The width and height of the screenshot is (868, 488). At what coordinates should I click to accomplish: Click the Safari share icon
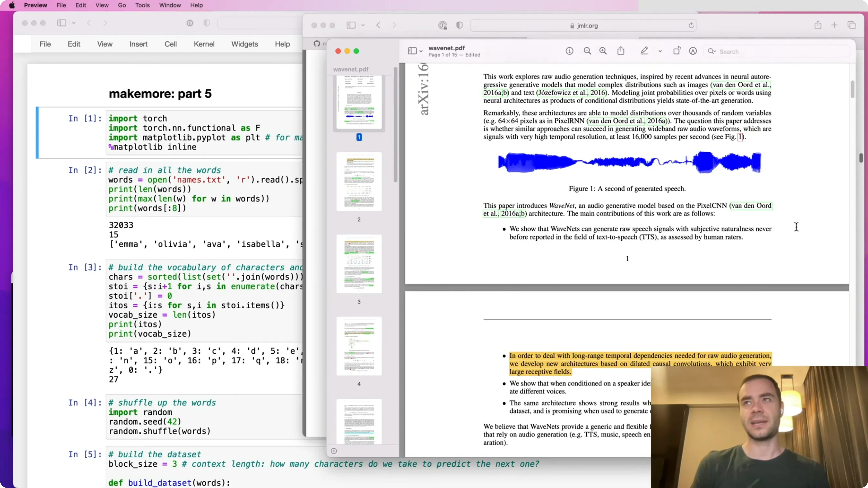coord(818,25)
